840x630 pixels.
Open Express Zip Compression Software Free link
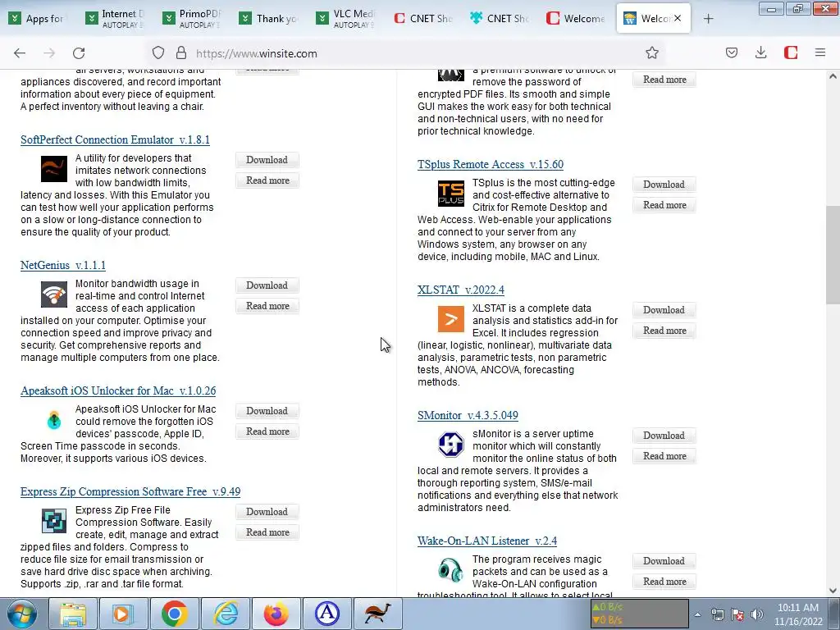click(x=130, y=492)
